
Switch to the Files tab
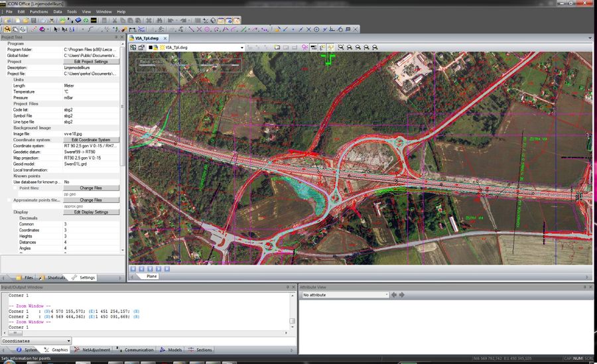pos(25,277)
